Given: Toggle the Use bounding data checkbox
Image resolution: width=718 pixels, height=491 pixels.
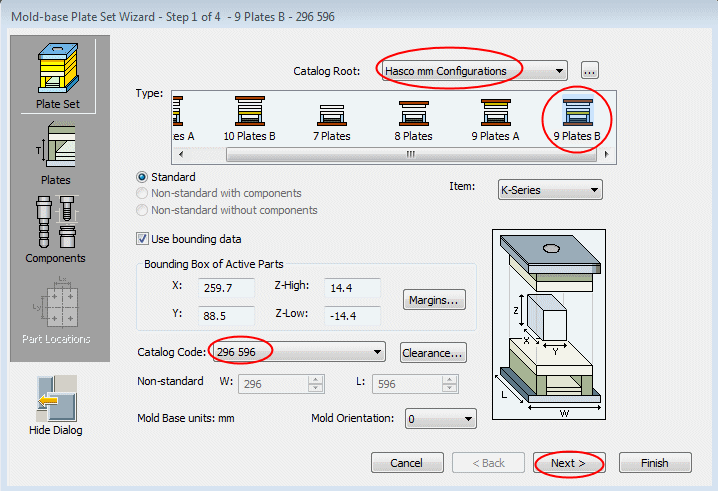Looking at the screenshot, I should click(x=142, y=239).
